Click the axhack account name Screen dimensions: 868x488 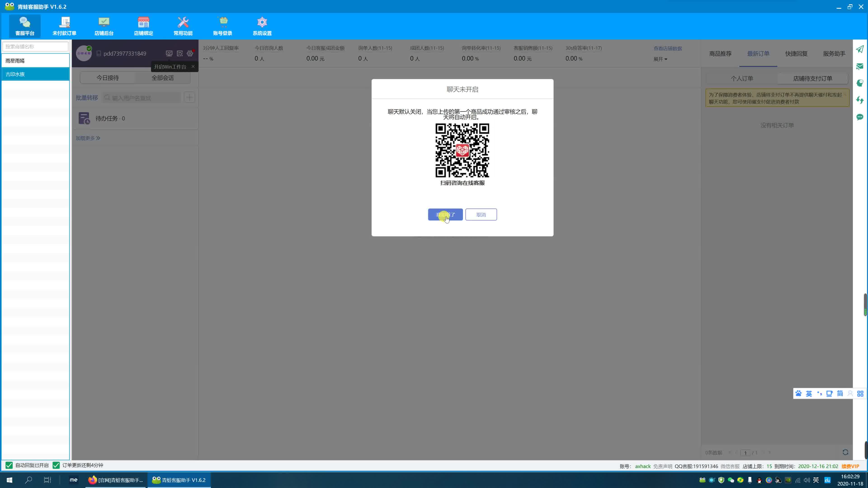click(x=643, y=467)
